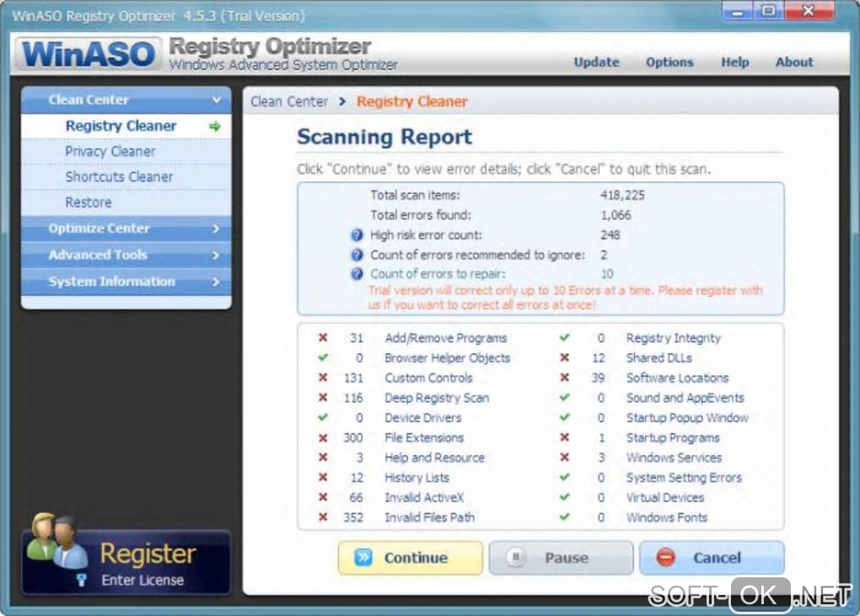Click red X beside Software Locations
The height and width of the screenshot is (616, 860).
pyautogui.click(x=564, y=378)
